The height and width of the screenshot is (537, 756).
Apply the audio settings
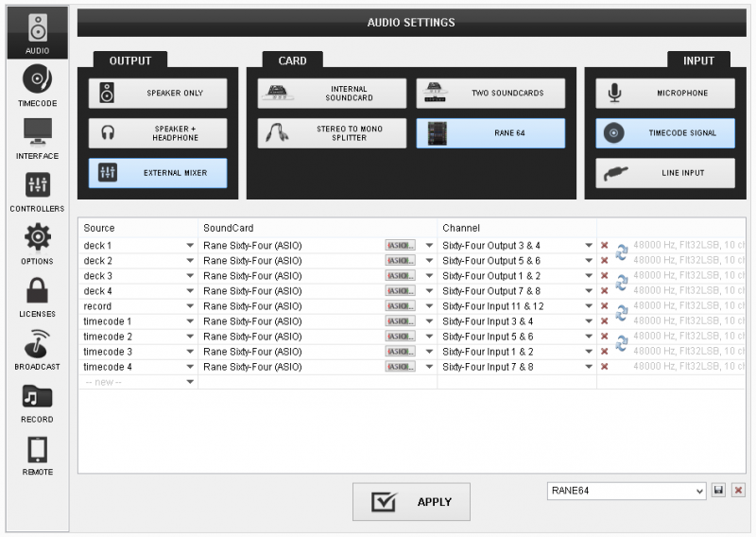tap(411, 502)
